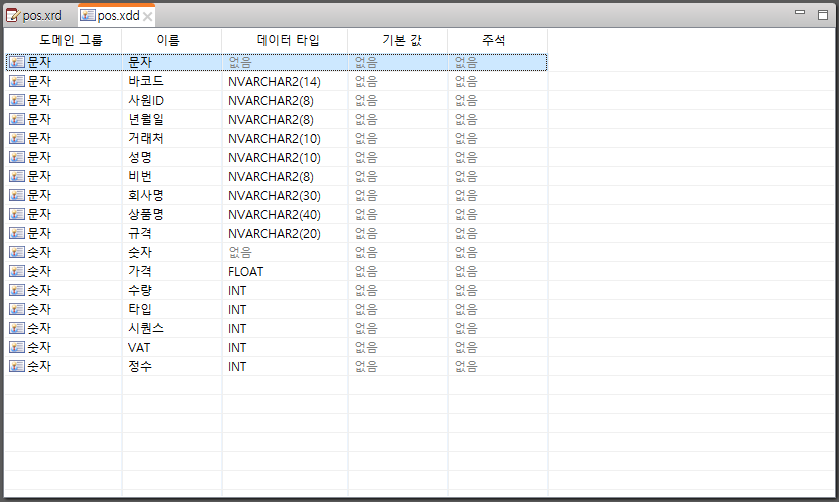Select the 비번 name cell
Screen dimensions: 839x502
coord(172,176)
